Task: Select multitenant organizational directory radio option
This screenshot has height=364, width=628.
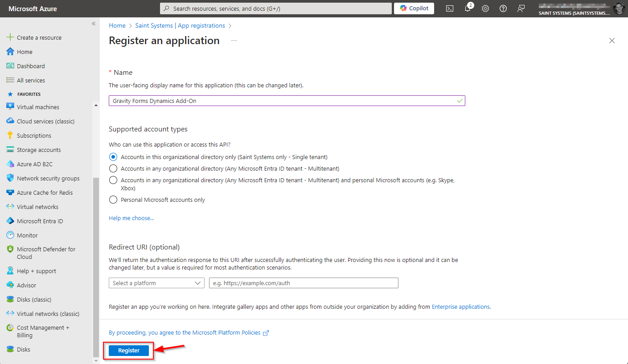Action: tap(113, 168)
